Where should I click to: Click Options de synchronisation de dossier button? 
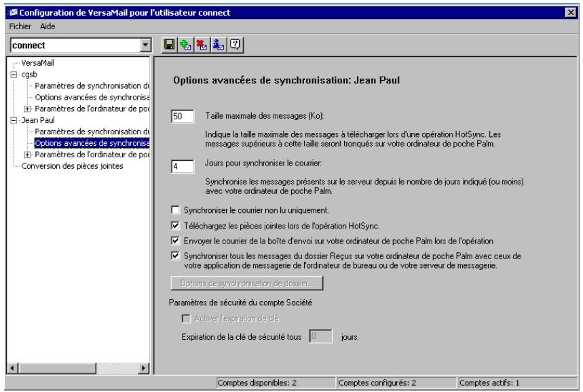[247, 283]
